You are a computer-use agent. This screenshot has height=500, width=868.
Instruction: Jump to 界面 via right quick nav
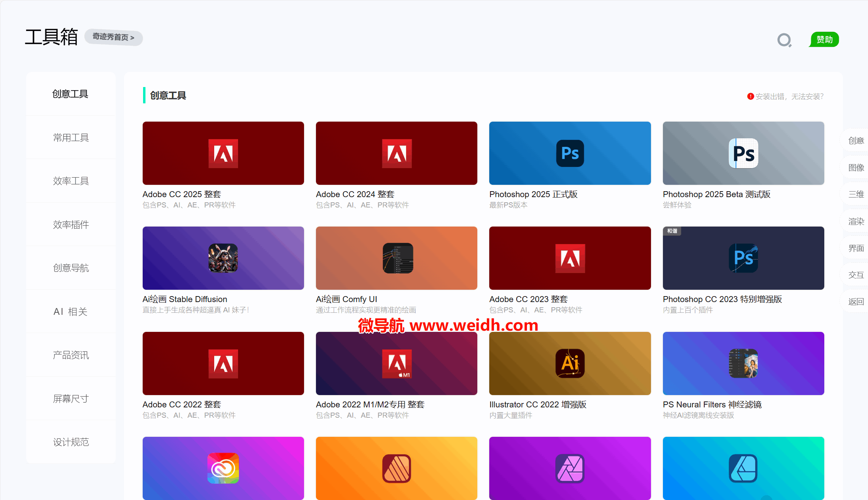click(856, 248)
